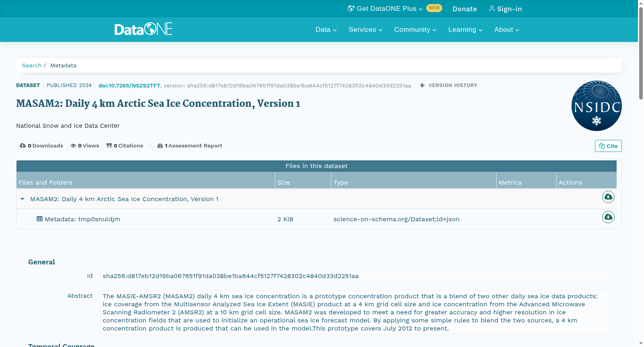Open the Version History link
This screenshot has height=347, width=644.
point(448,85)
